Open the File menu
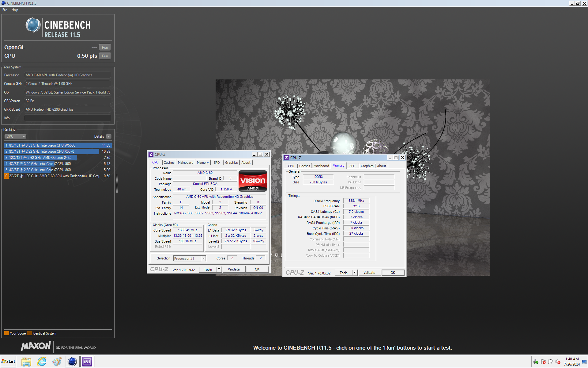588x368 pixels. point(5,10)
